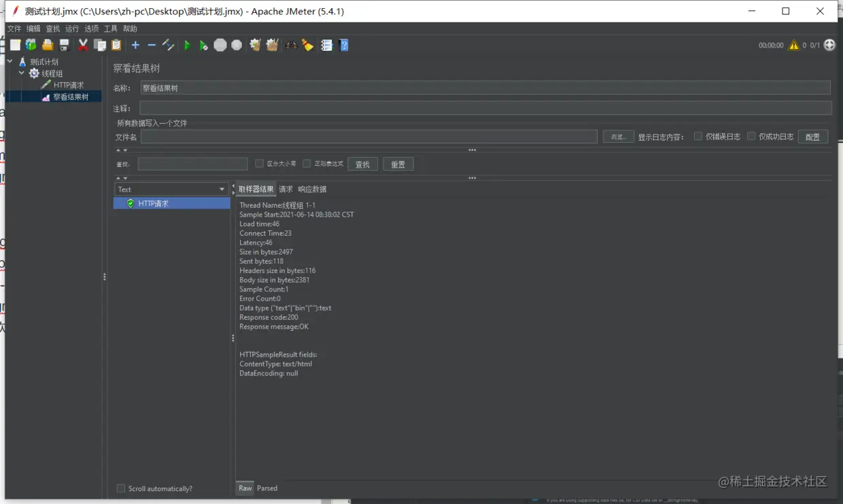Click the 浏览 browse button

click(x=619, y=137)
